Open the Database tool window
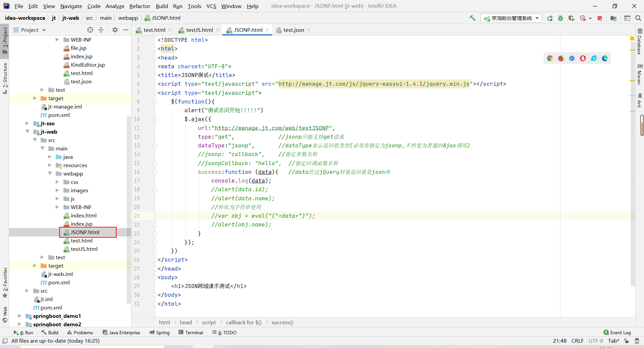 pyautogui.click(x=639, y=42)
